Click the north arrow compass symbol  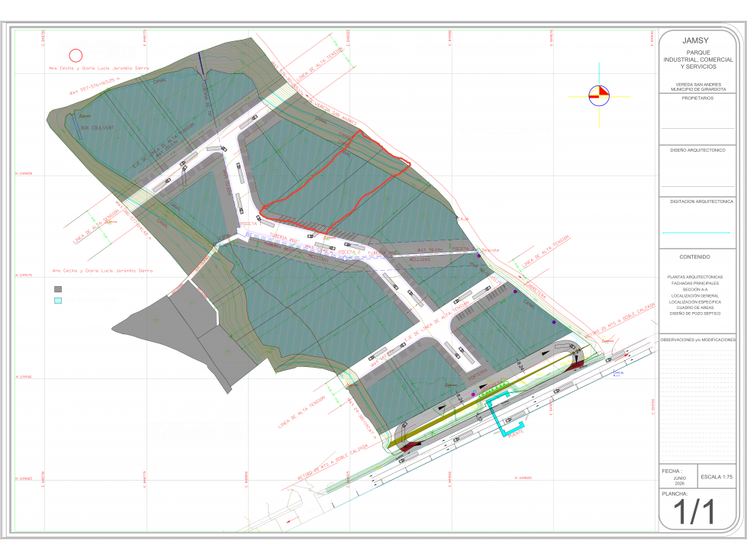tap(599, 95)
